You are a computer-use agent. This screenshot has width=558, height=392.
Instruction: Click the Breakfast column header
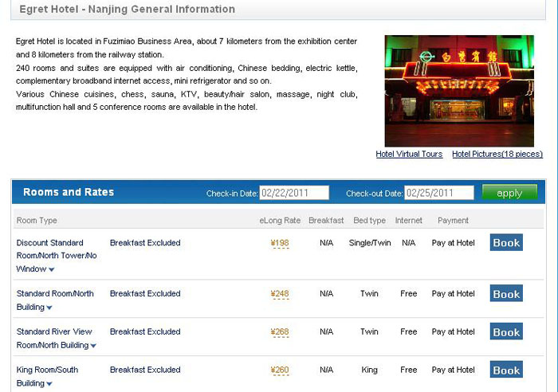326,221
